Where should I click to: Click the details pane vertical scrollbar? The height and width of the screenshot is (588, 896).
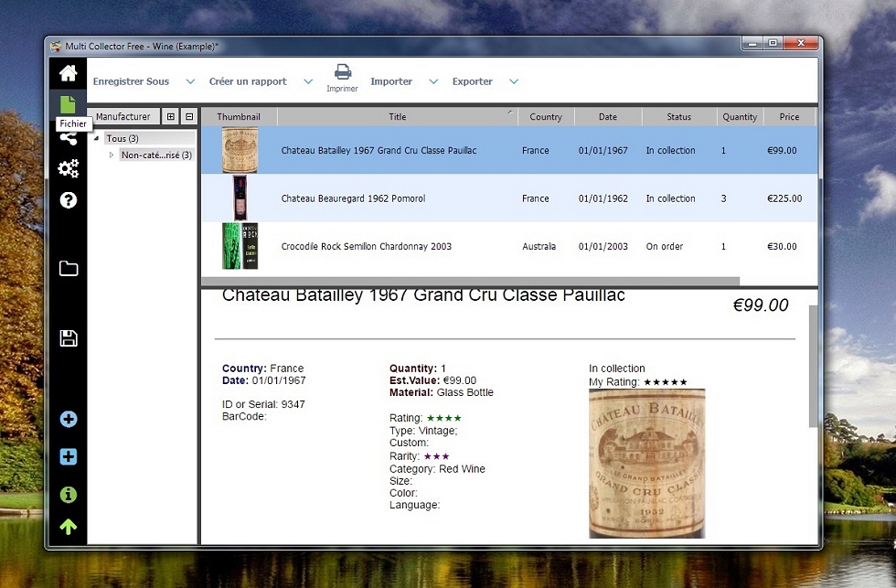click(813, 367)
